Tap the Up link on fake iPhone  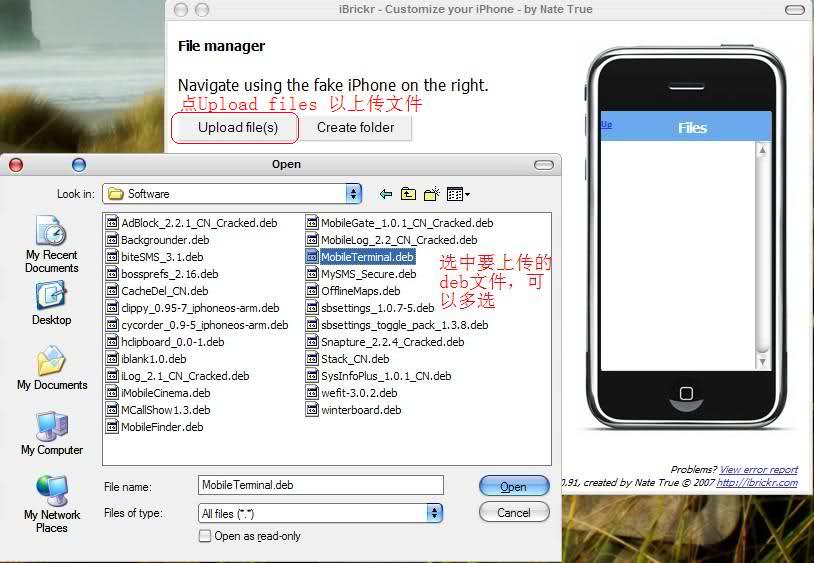pyautogui.click(x=606, y=125)
